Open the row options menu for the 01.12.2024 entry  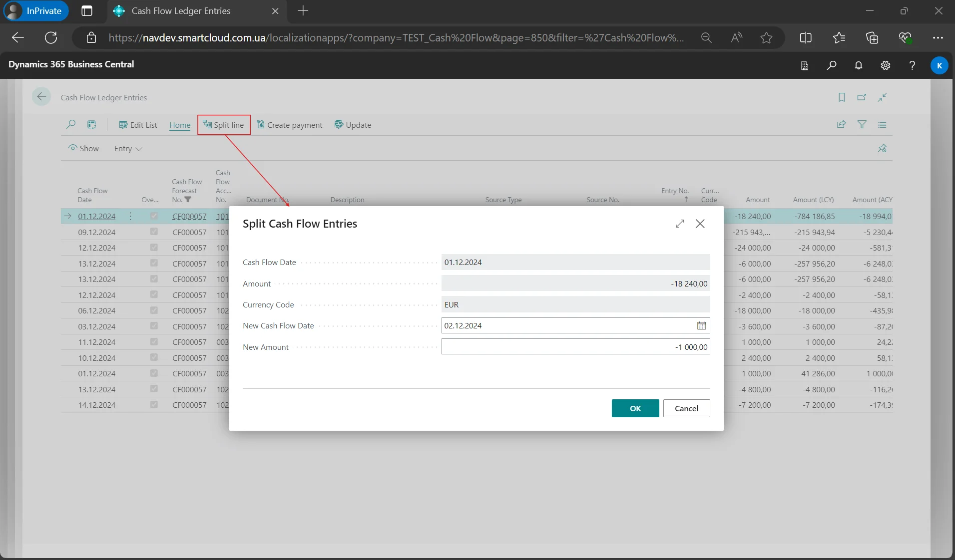pos(130,216)
